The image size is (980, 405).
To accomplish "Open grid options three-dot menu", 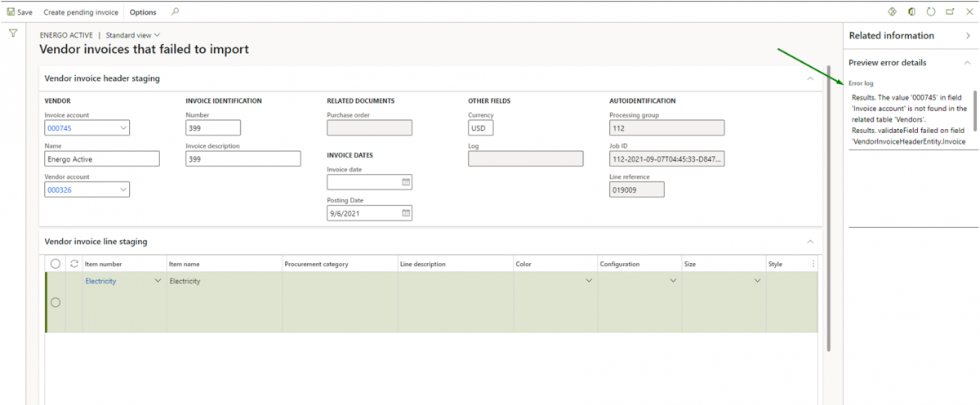I will click(x=813, y=264).
